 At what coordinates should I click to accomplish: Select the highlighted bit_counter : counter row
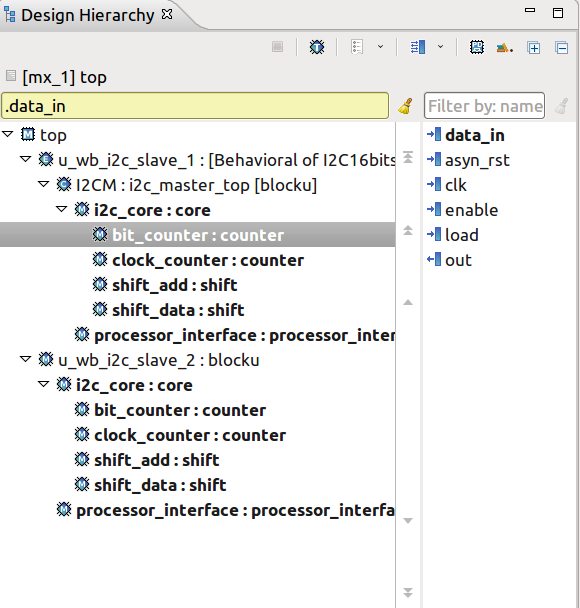(x=198, y=235)
